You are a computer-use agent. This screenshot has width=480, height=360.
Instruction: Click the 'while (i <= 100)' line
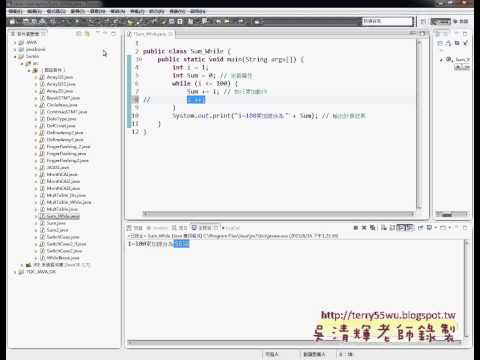coord(205,84)
